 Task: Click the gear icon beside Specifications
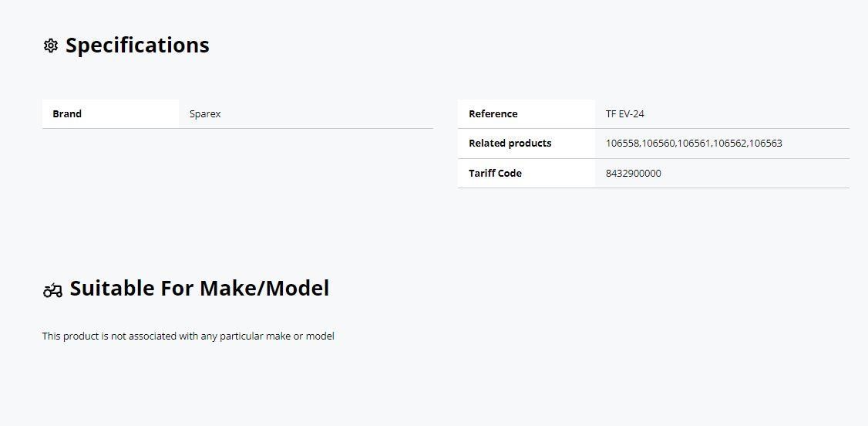click(50, 46)
